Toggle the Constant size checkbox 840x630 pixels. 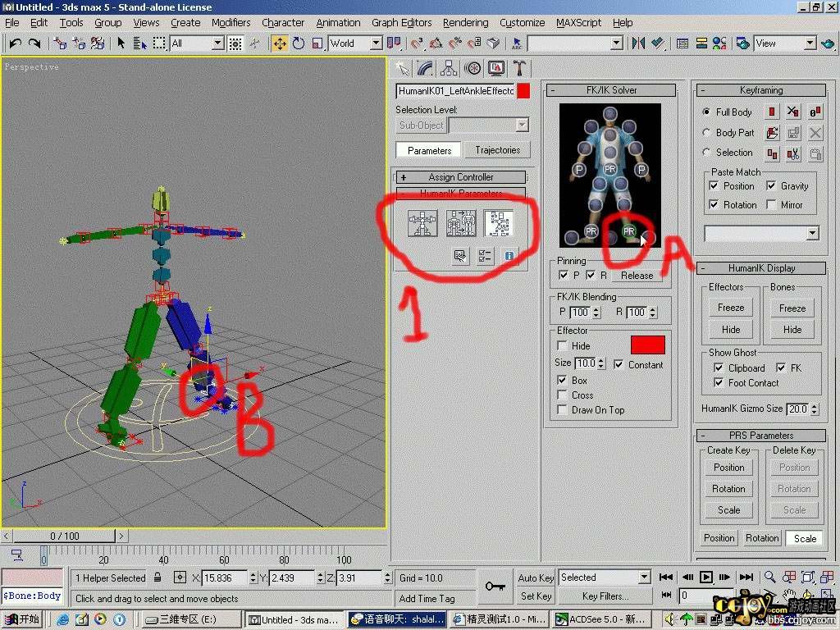(619, 364)
